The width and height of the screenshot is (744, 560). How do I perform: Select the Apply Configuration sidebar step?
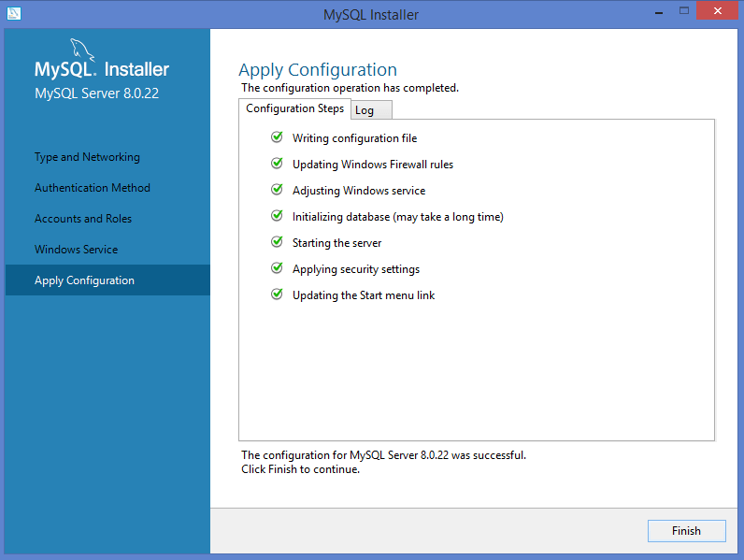point(107,280)
